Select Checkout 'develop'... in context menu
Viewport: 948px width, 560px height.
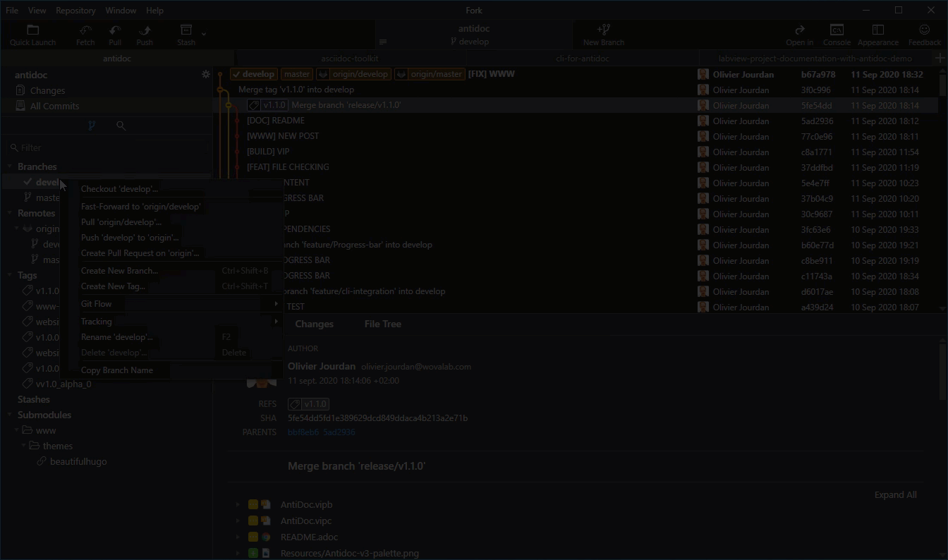pos(171,189)
